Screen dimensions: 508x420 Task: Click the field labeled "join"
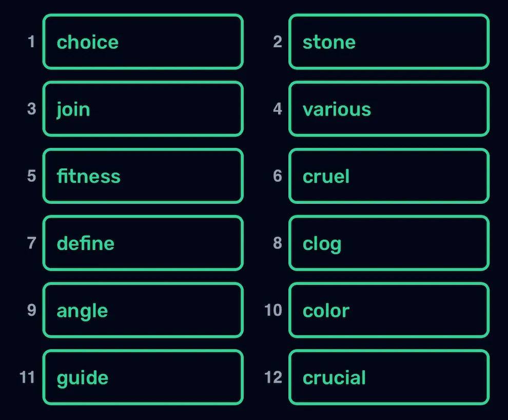(143, 108)
